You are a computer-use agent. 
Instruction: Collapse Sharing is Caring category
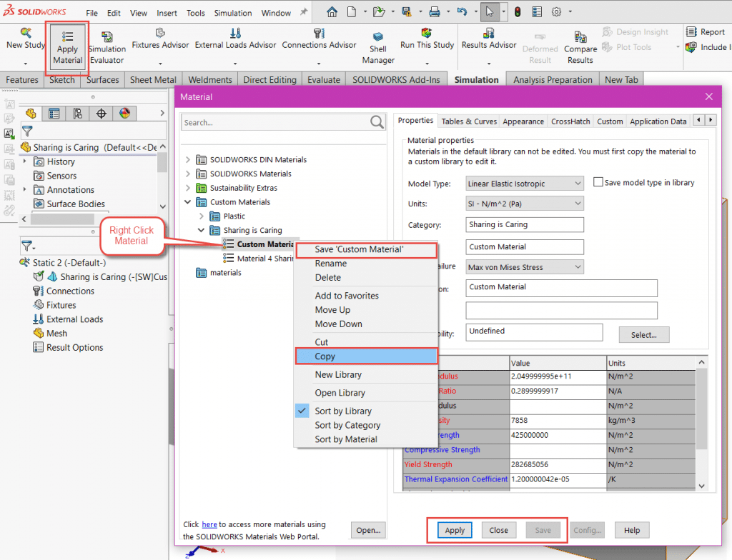click(x=201, y=230)
